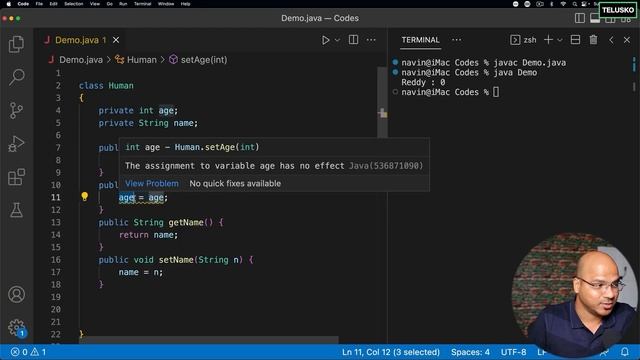Open the Window menu

point(166,4)
